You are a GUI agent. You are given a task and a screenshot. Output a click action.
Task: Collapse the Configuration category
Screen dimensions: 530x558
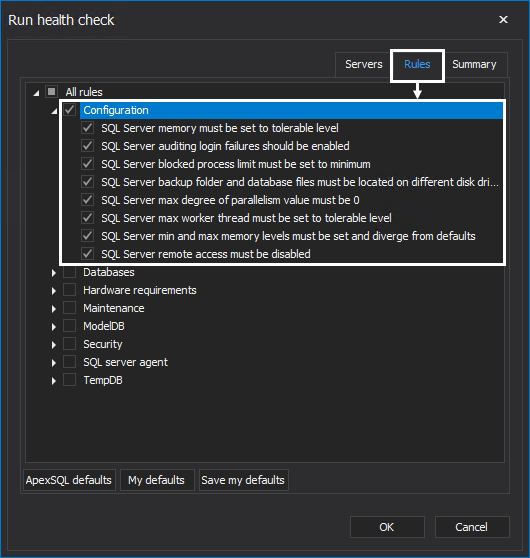[54, 111]
